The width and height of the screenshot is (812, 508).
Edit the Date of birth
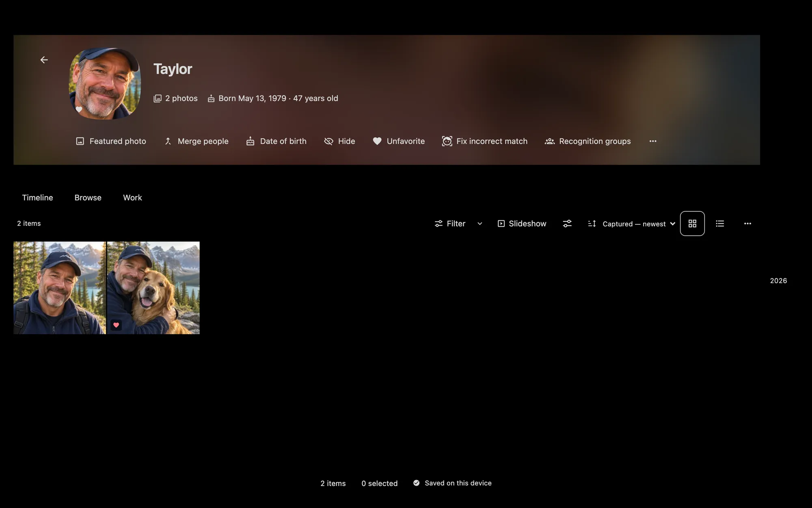[x=276, y=141]
